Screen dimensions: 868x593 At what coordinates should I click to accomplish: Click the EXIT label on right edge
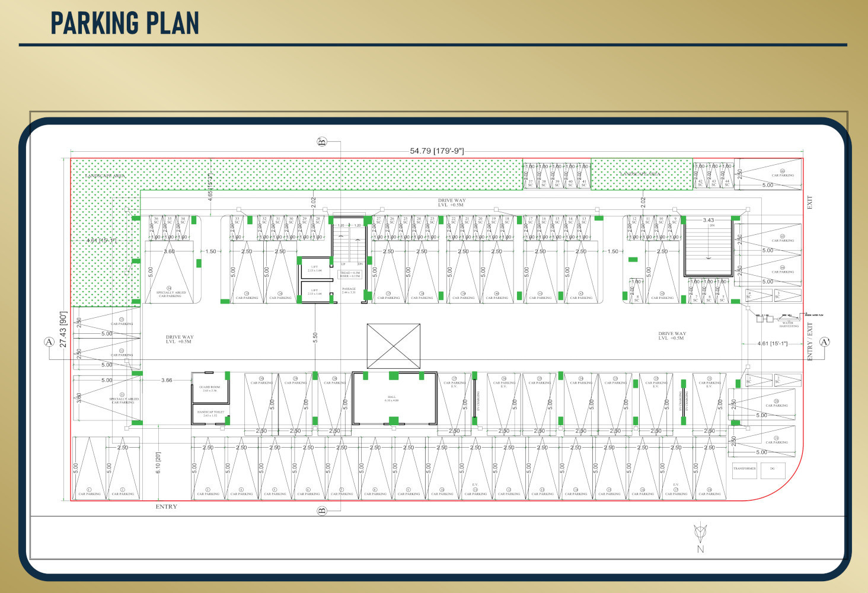(x=810, y=202)
